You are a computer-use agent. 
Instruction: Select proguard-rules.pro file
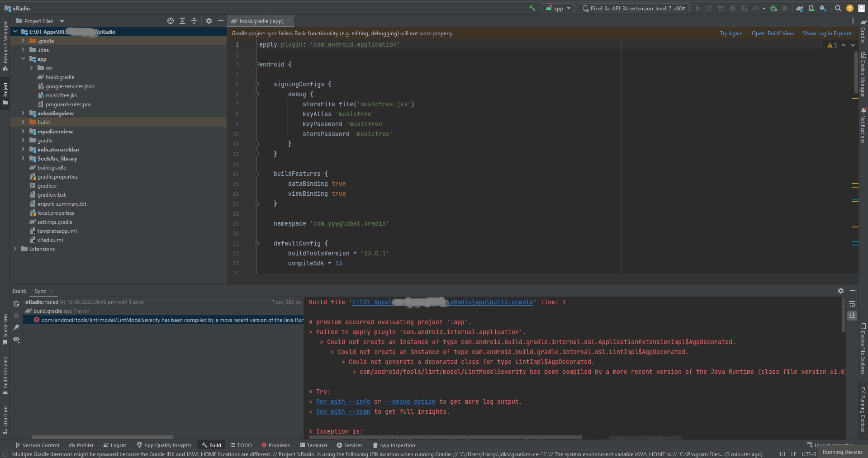pyautogui.click(x=68, y=104)
